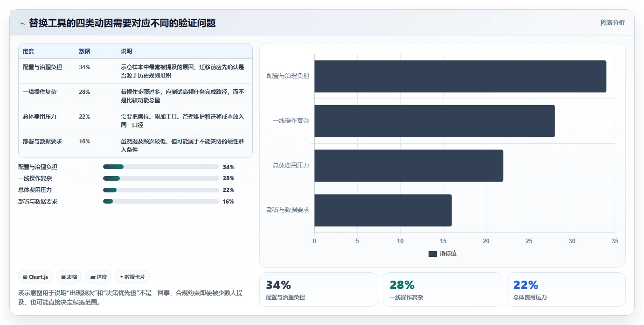Click the 图表分析 label in the header
Screen dimensions: 644x325
click(x=612, y=22)
